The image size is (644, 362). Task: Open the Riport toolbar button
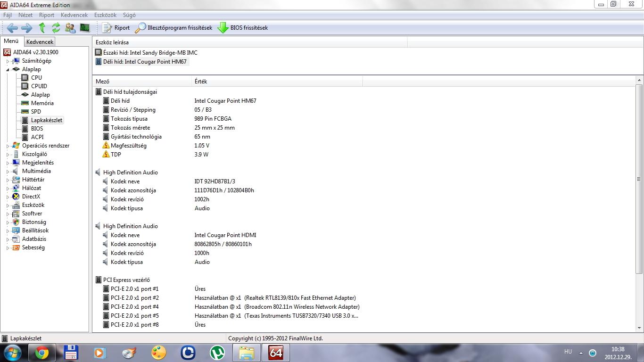[x=116, y=28]
